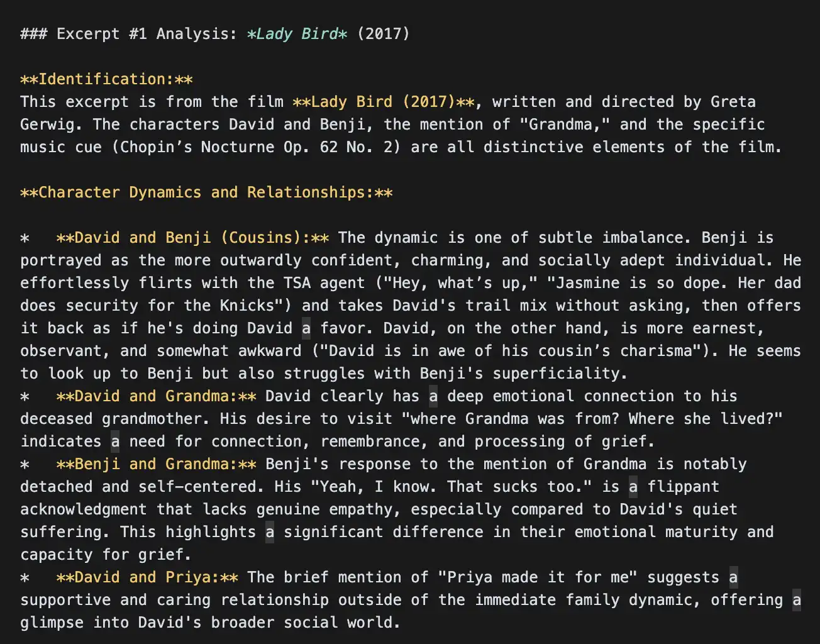Click the highlighted "a" before "flippant"
Viewport: 820px width, 644px height.
click(x=633, y=487)
